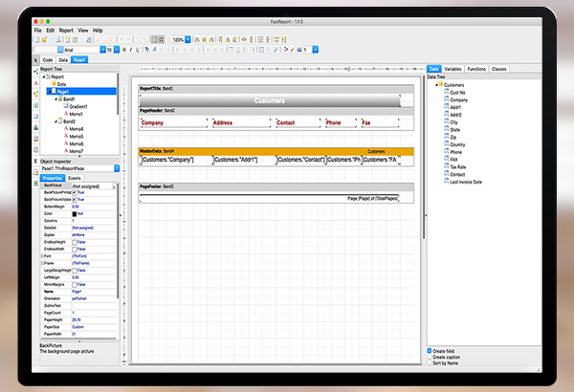Viewport: 574px width, 392px height.
Task: Open the Object Inspector object selector dropdown
Action: pyautogui.click(x=117, y=168)
